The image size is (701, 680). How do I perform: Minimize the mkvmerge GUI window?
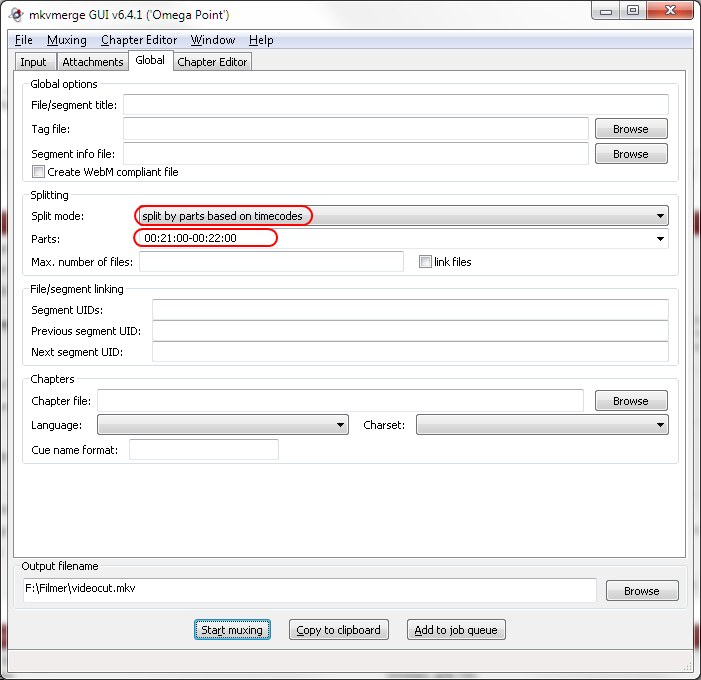[606, 11]
